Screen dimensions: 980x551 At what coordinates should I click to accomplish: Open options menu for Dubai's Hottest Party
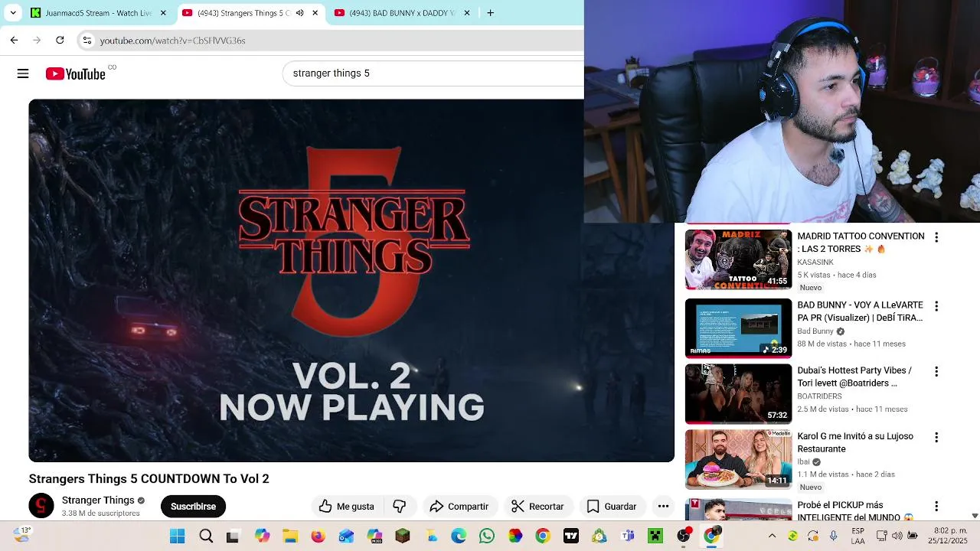pyautogui.click(x=936, y=371)
